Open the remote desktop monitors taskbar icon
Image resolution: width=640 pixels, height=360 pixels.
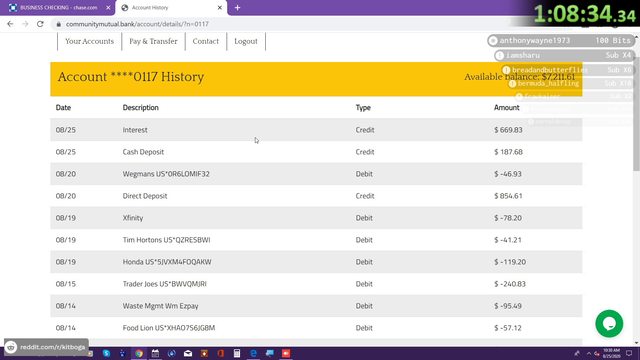(270, 353)
